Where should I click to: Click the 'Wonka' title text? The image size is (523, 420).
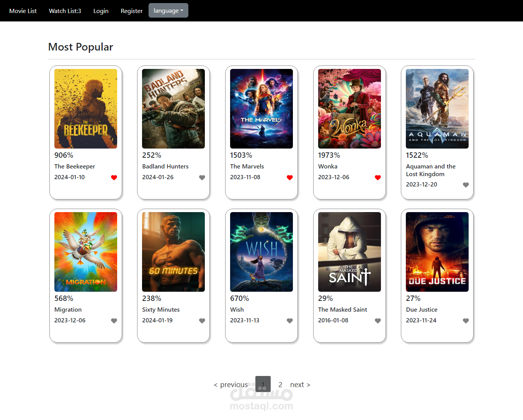328,167
